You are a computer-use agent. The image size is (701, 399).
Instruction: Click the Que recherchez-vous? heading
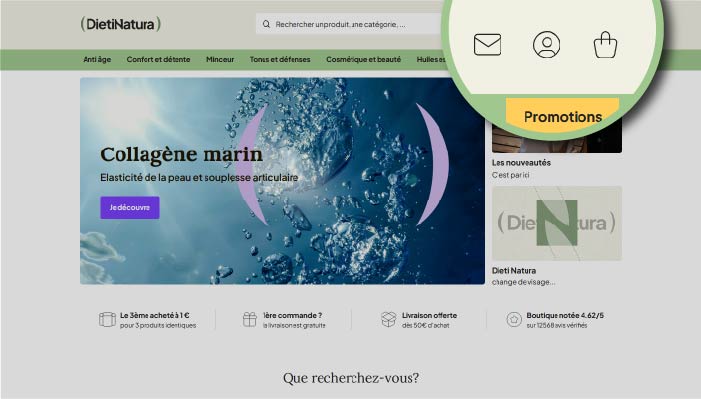(351, 378)
